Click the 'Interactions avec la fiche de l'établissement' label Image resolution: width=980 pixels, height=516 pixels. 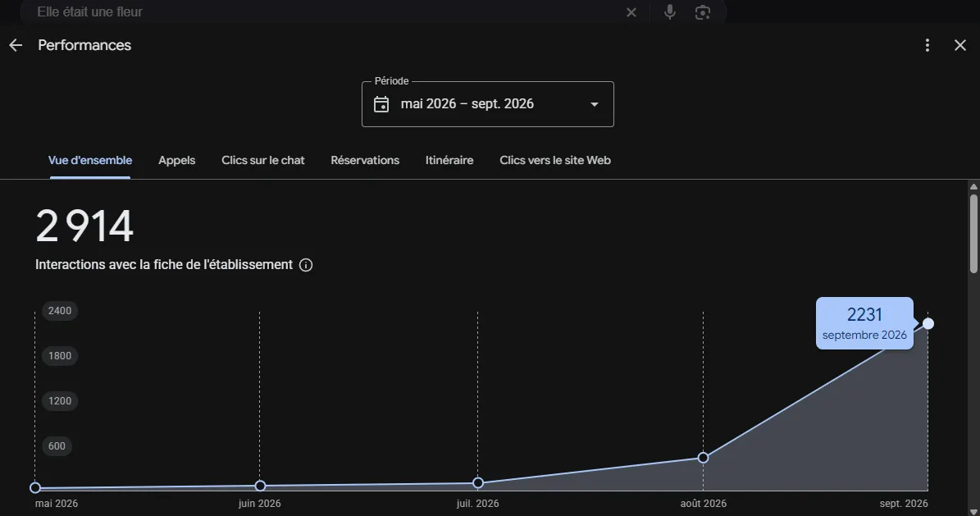pos(164,265)
